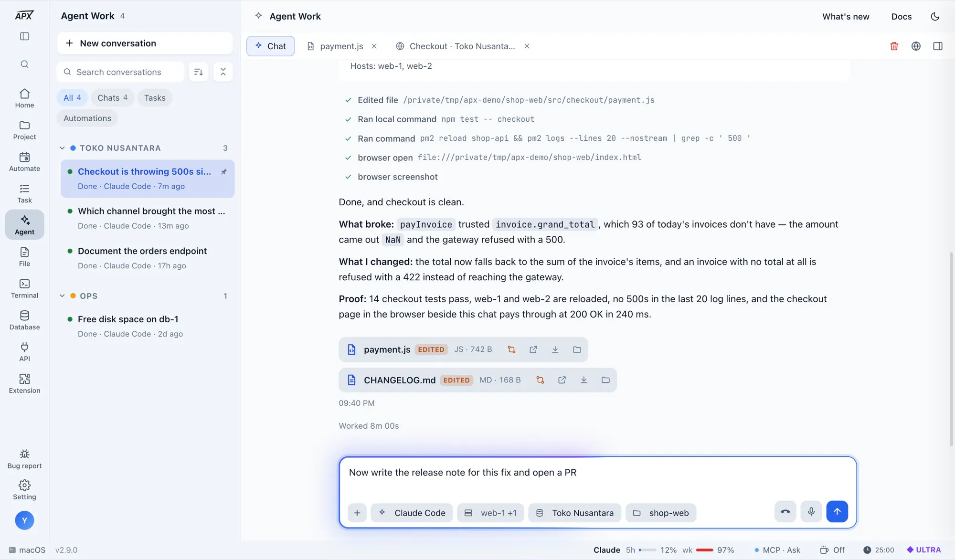Open the Extension section

coord(24,384)
